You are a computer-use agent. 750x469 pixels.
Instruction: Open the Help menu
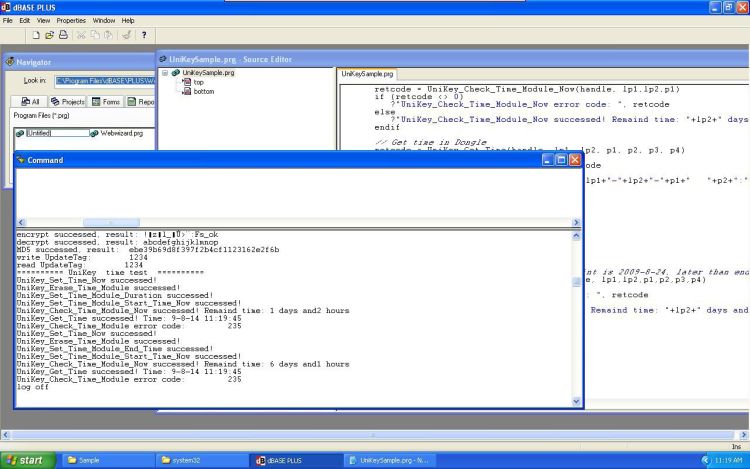click(128, 21)
